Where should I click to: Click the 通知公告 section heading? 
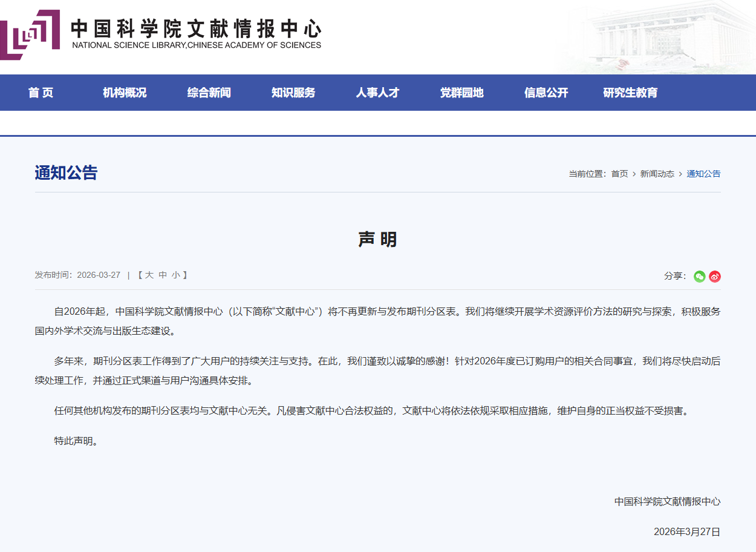[66, 173]
